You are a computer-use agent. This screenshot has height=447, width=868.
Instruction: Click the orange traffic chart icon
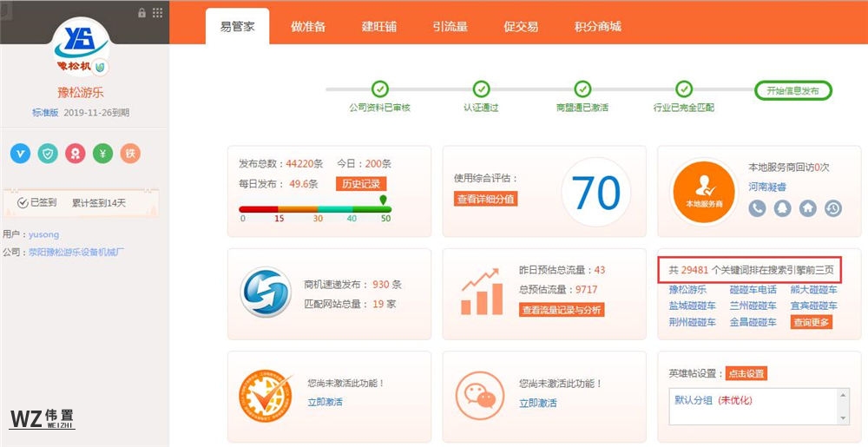[482, 292]
